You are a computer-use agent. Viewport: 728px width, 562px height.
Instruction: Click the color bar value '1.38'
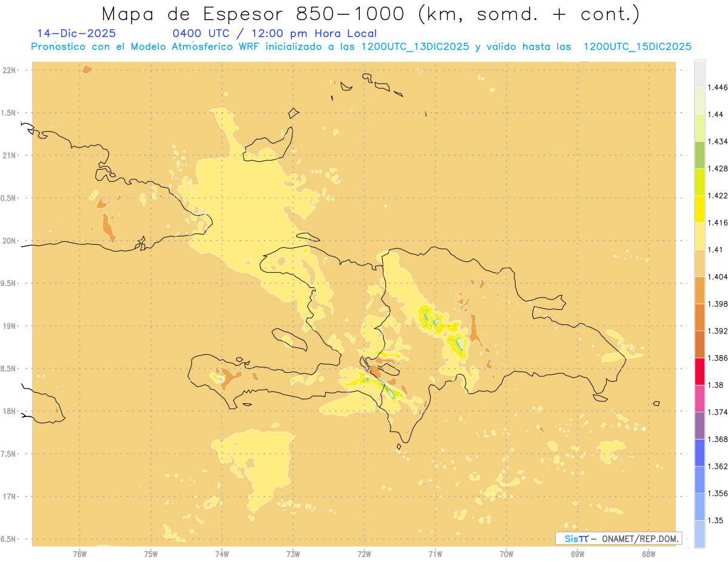(x=716, y=385)
